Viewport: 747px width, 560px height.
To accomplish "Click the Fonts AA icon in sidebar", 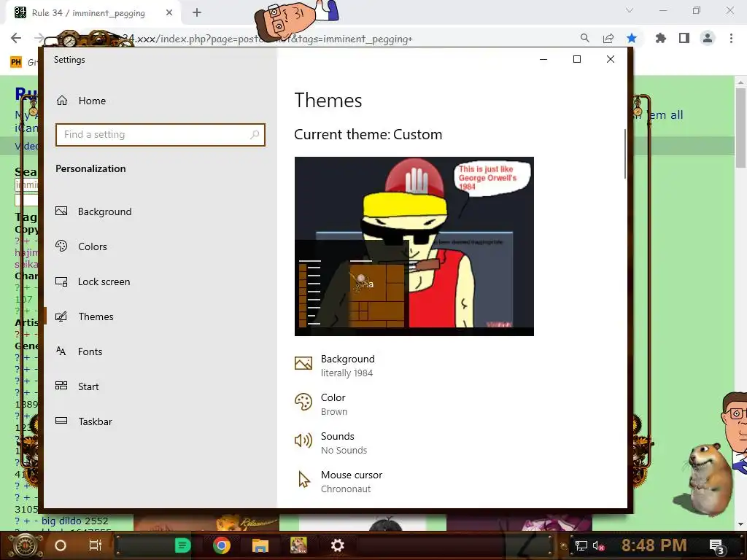I will click(61, 351).
